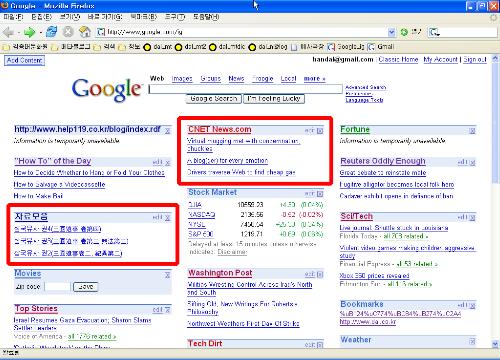The image size is (500, 360).
Task: Click the Sign out link
Action: click(x=475, y=60)
